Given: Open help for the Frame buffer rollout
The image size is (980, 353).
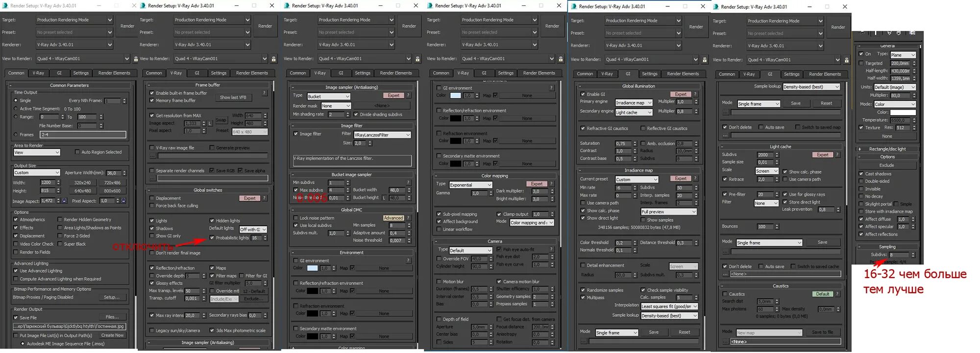Looking at the screenshot, I should tap(265, 93).
